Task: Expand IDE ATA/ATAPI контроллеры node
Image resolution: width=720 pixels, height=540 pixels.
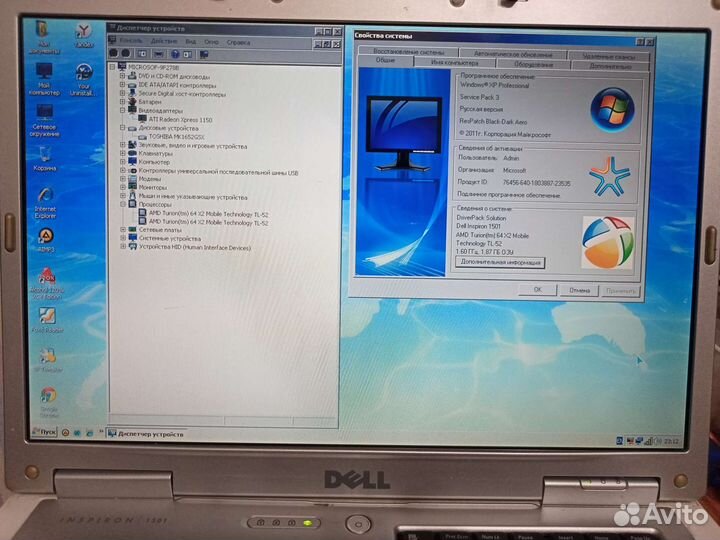Action: (x=122, y=85)
